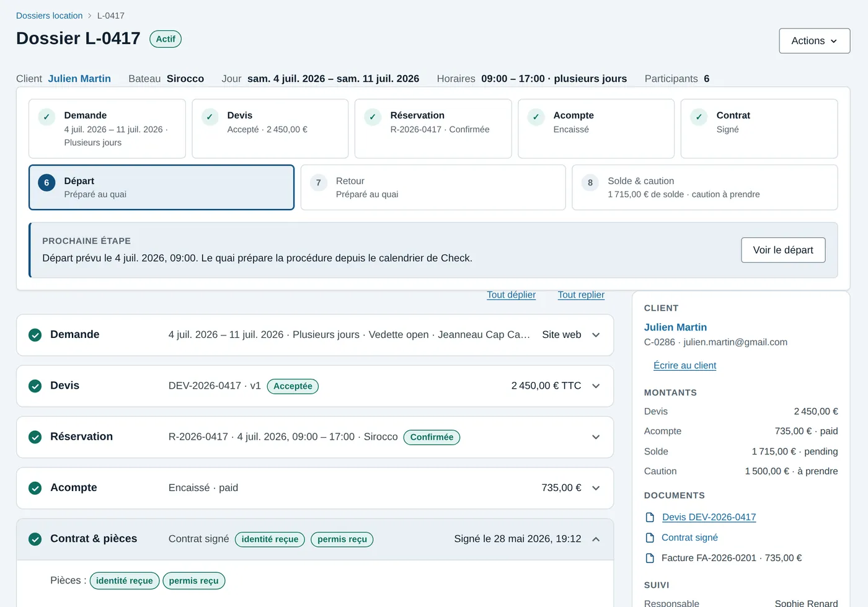This screenshot has height=607, width=868.
Task: Collapse the Contrat & pièces section chevron
Action: click(596, 539)
